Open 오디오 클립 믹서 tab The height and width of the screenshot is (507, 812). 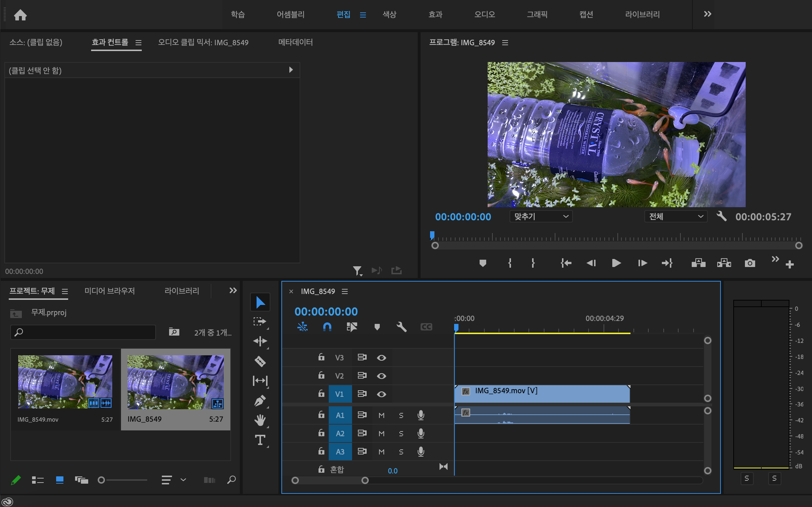[x=203, y=42]
